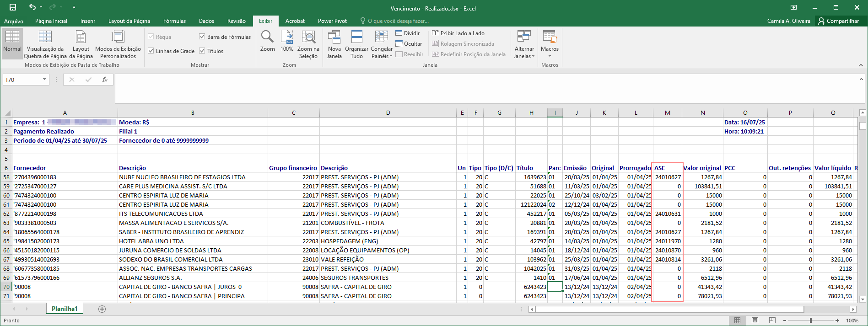This screenshot has height=326, width=868.
Task: Click the Undo arrow icon
Action: [x=32, y=7]
